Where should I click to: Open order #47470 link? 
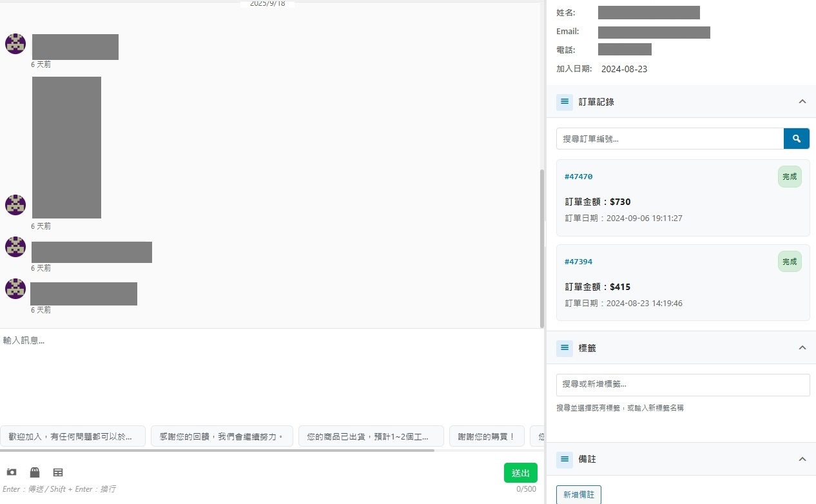pos(579,177)
